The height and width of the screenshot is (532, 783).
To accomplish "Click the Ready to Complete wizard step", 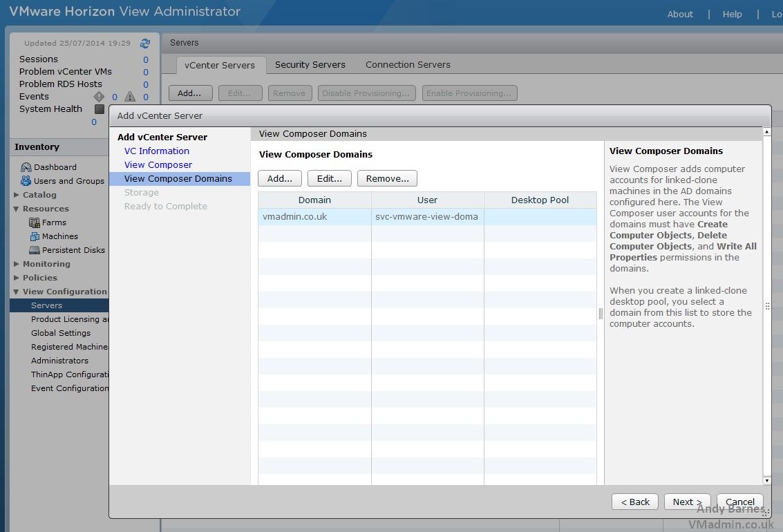I will click(165, 206).
